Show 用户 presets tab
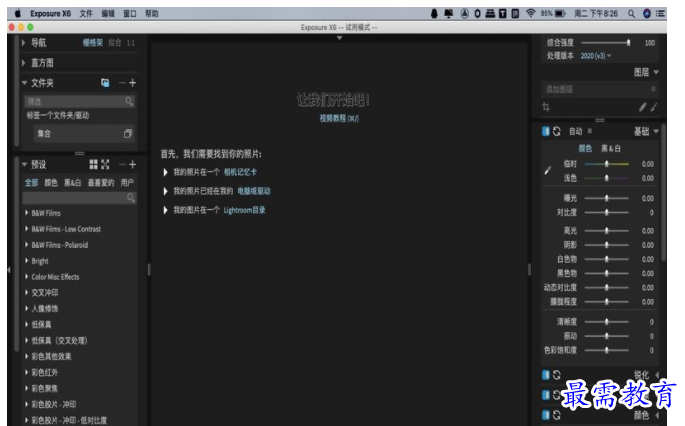The image size is (685, 426). 127,183
